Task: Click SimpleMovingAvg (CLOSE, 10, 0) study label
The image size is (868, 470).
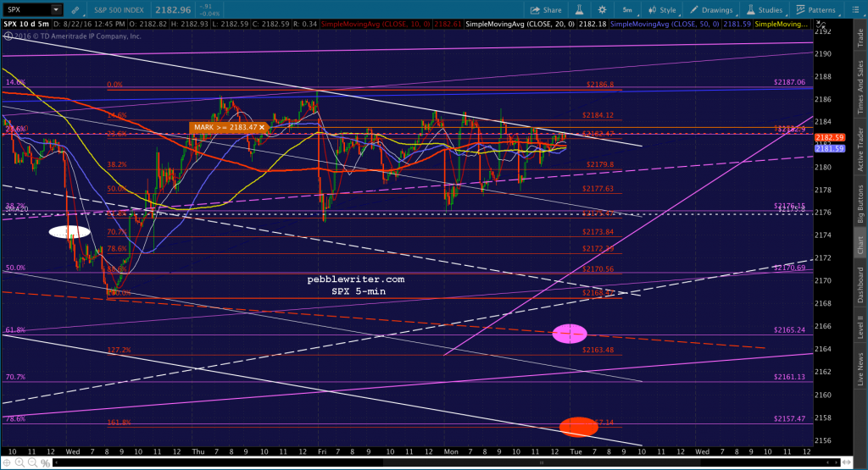Action: pyautogui.click(x=376, y=25)
